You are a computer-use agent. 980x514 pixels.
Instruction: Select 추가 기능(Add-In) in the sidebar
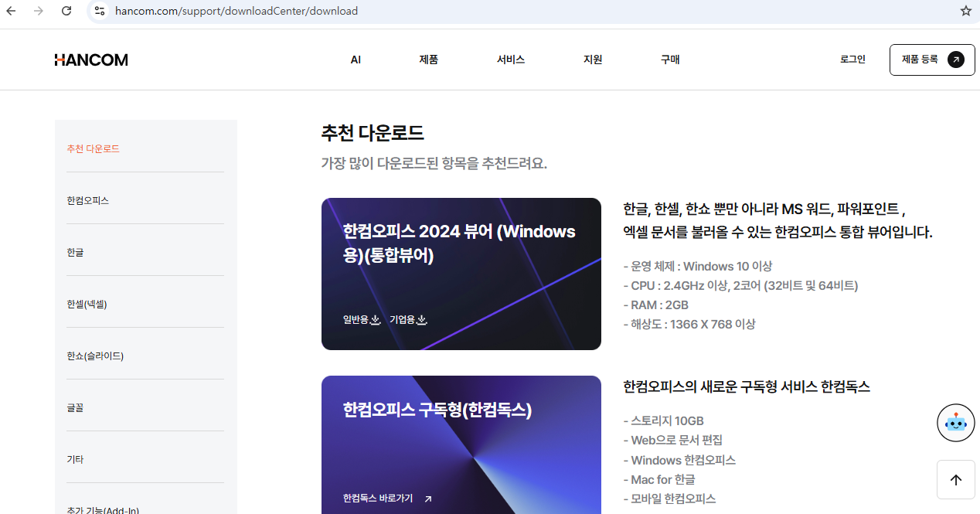pos(103,509)
